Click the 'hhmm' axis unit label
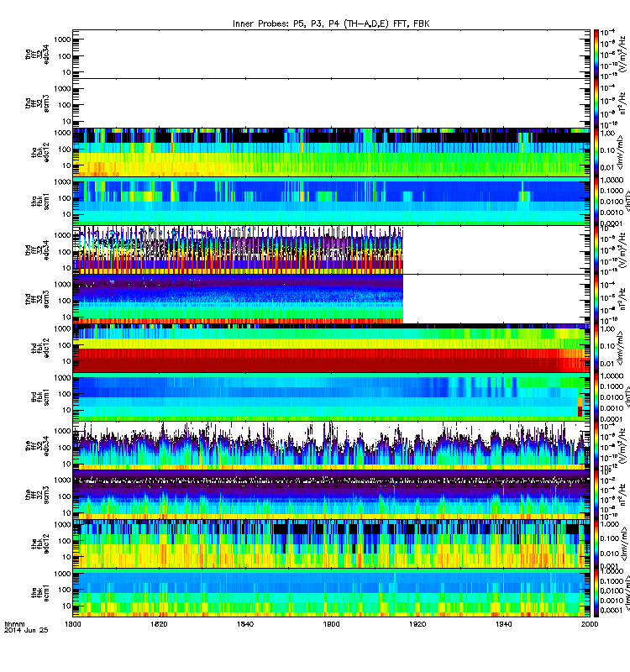 click(14, 624)
